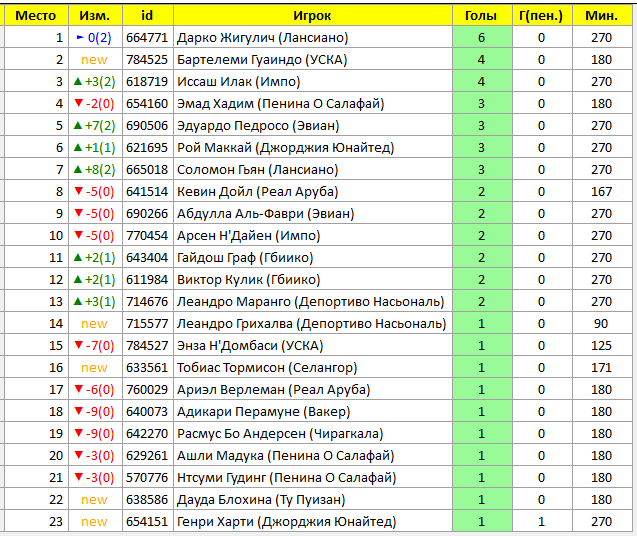Select player Дарко Жигулич (Лансиано)
The image size is (637, 536).
coord(263,38)
